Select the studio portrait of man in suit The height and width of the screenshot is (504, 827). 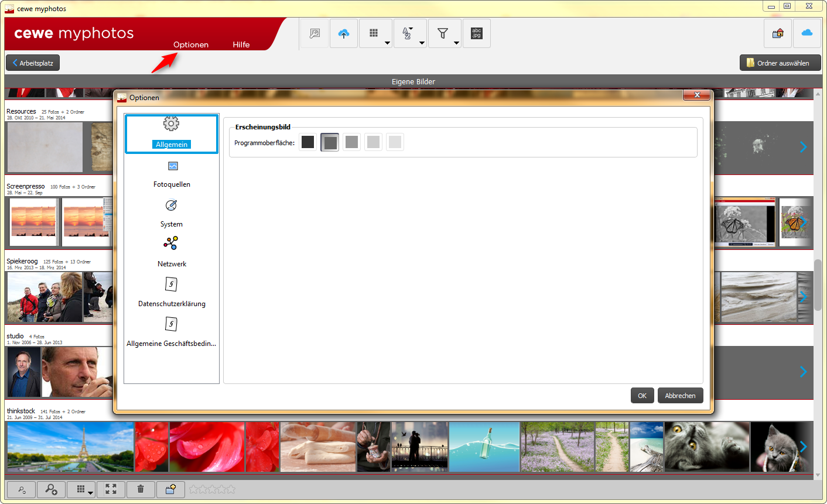(24, 372)
